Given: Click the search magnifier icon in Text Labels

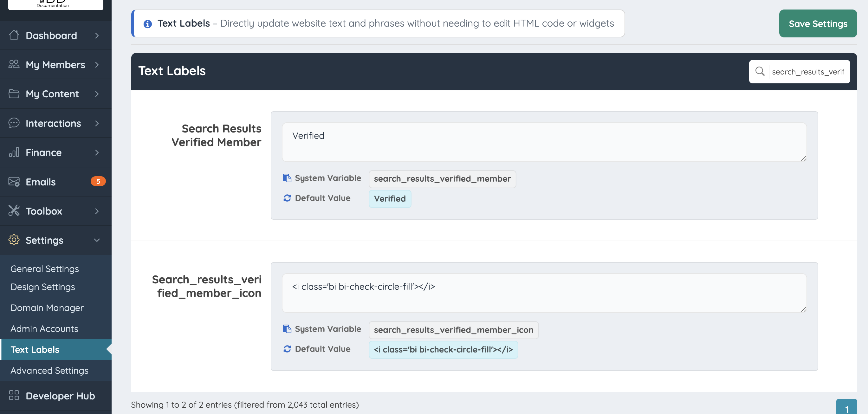Looking at the screenshot, I should [x=760, y=71].
